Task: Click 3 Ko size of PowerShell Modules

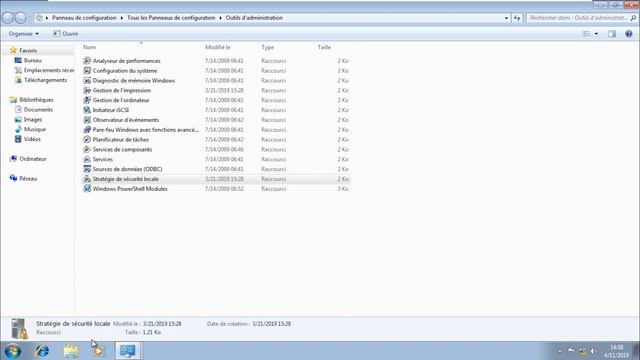Action: click(x=343, y=189)
